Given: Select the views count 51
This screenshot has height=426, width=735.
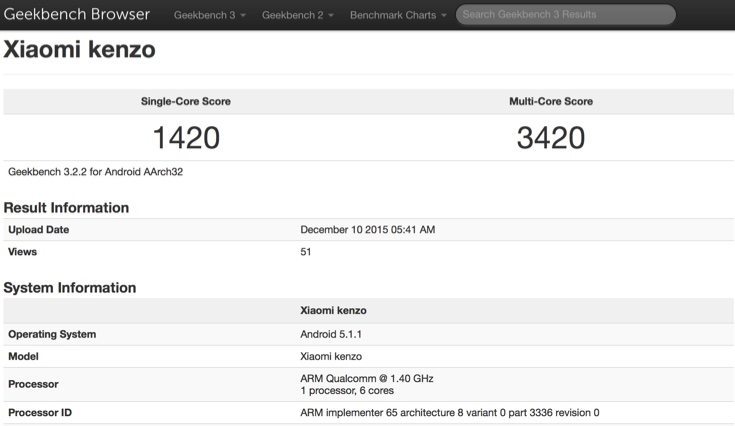Looking at the screenshot, I should click(306, 252).
